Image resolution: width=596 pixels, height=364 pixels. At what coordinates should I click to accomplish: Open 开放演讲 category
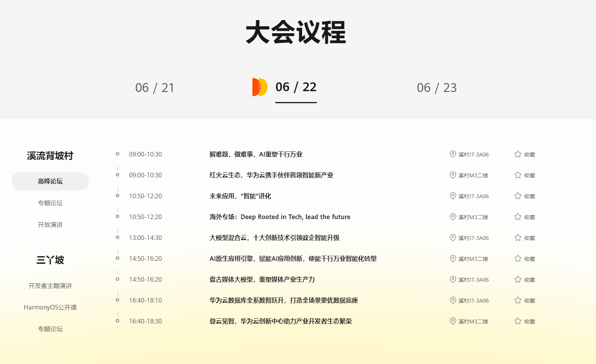coord(50,225)
